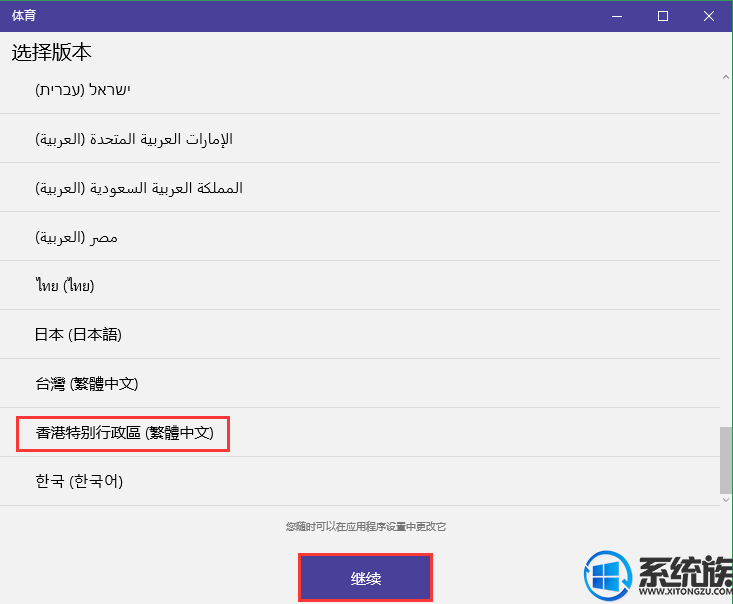The width and height of the screenshot is (733, 604).
Task: Click the 继续 button
Action: (x=366, y=578)
